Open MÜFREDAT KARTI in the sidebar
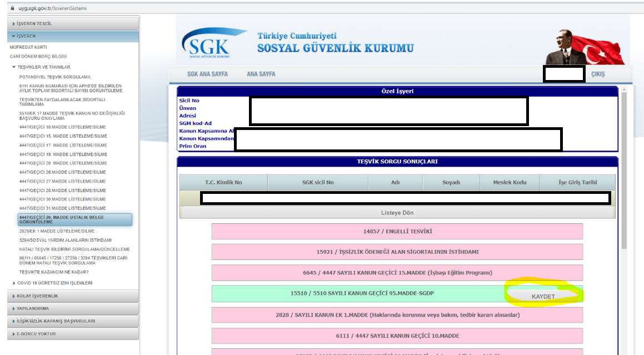Viewport: 644px width, 355px height. click(x=28, y=47)
